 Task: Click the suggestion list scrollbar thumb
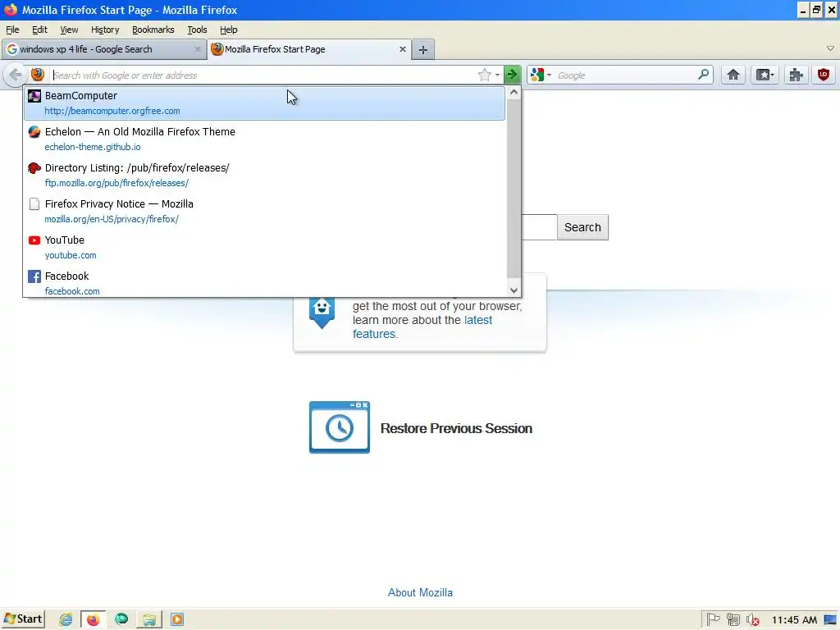click(x=514, y=189)
